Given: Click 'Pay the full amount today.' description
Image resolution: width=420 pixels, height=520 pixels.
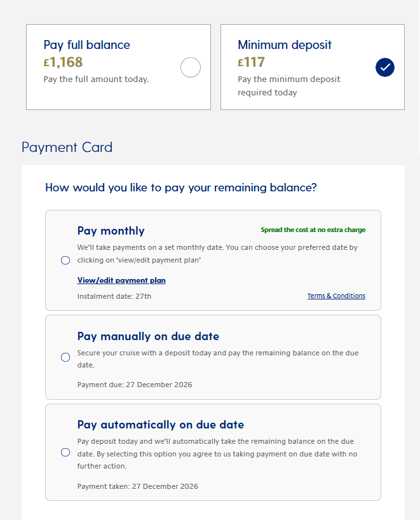Looking at the screenshot, I should click(96, 79).
